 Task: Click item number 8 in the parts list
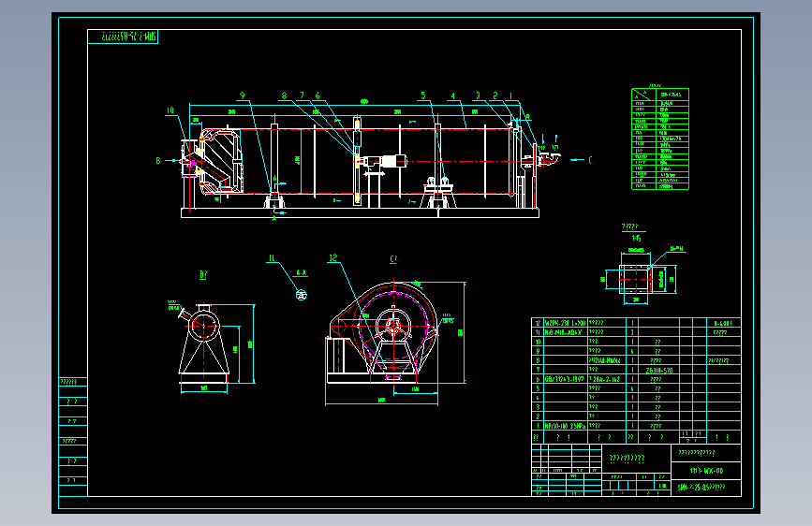pyautogui.click(x=538, y=360)
